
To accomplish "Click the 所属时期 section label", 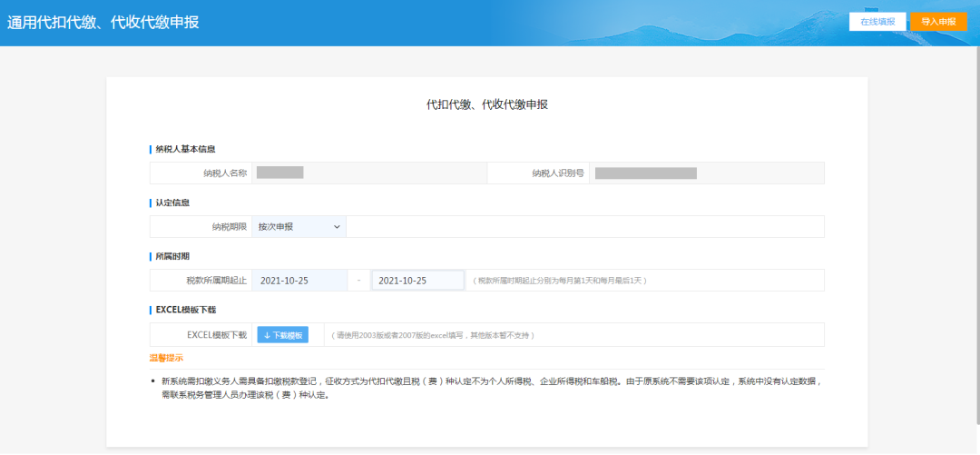I will [x=172, y=257].
